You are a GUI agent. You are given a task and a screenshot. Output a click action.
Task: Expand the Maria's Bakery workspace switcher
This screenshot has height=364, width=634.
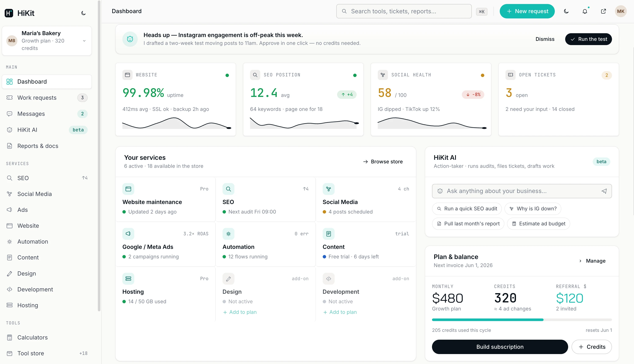click(47, 41)
